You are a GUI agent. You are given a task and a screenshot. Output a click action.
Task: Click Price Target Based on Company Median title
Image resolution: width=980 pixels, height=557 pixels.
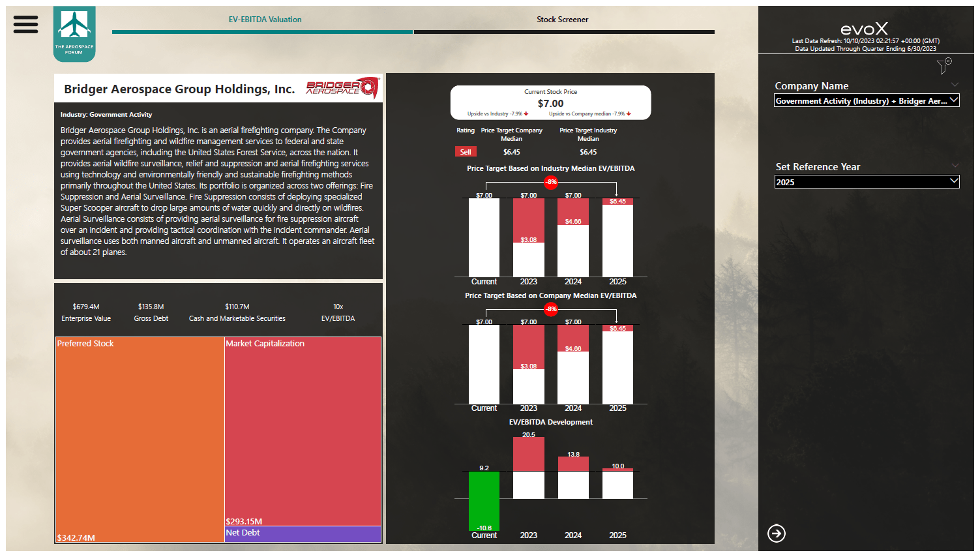551,295
